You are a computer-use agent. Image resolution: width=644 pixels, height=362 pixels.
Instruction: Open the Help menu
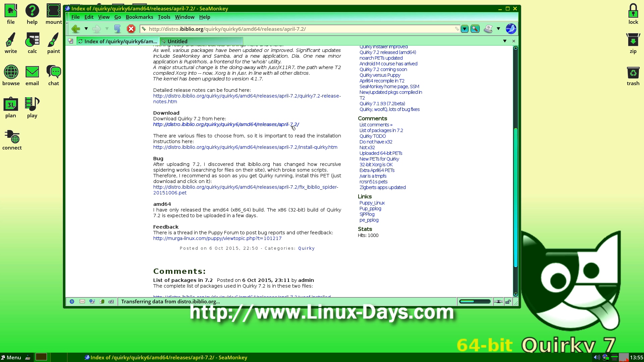[205, 17]
